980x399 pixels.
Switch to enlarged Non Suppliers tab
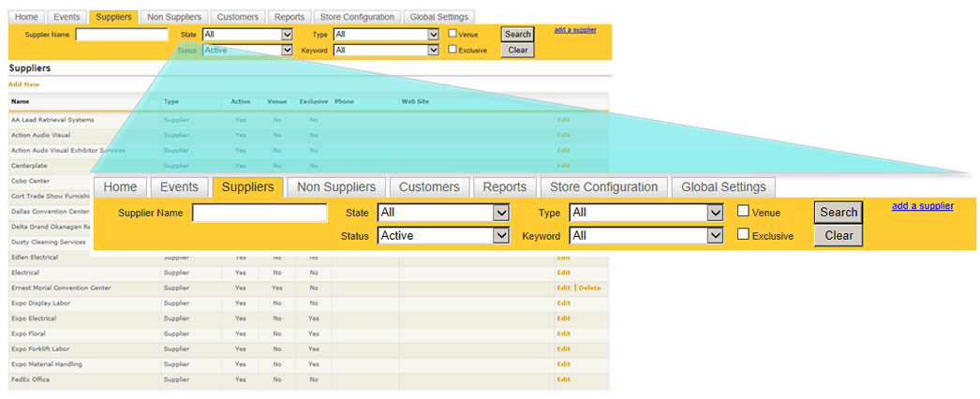[x=335, y=186]
